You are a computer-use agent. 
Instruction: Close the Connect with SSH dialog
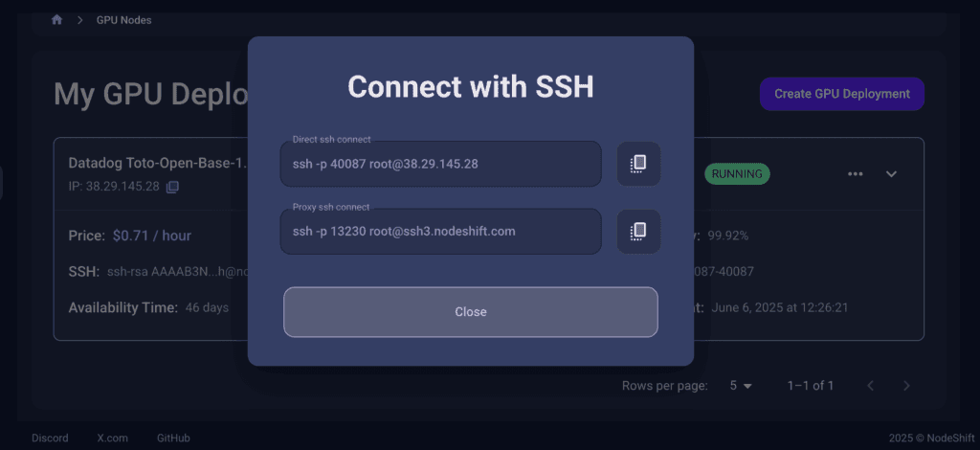pos(470,312)
